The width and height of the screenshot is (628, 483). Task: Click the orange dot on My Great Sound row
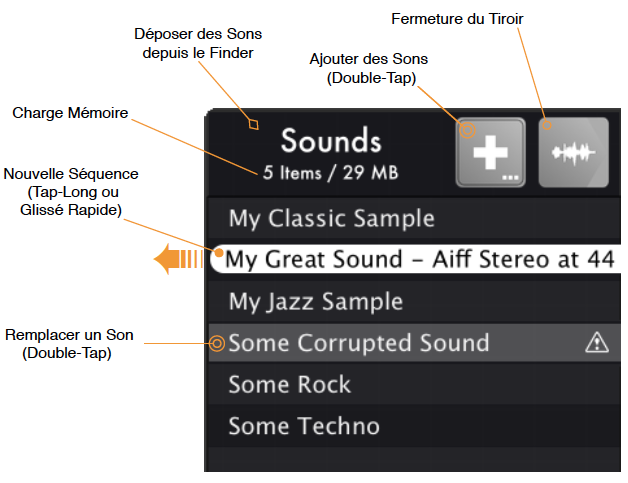tap(219, 253)
